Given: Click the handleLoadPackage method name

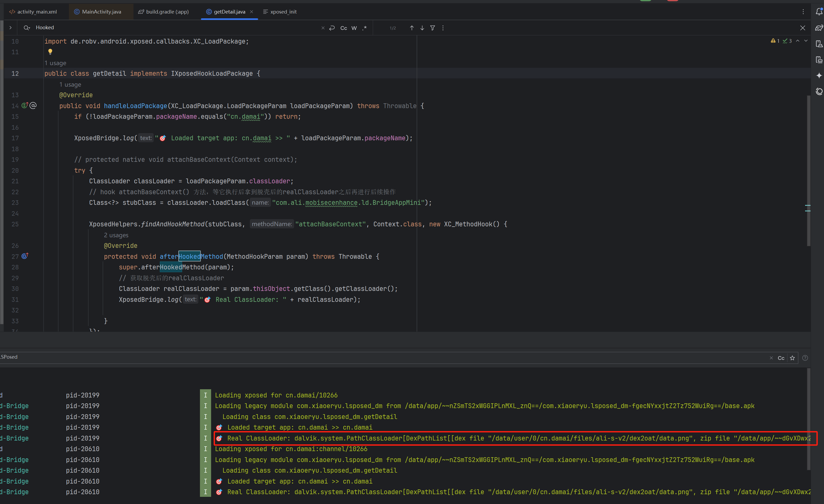Looking at the screenshot, I should tap(135, 106).
